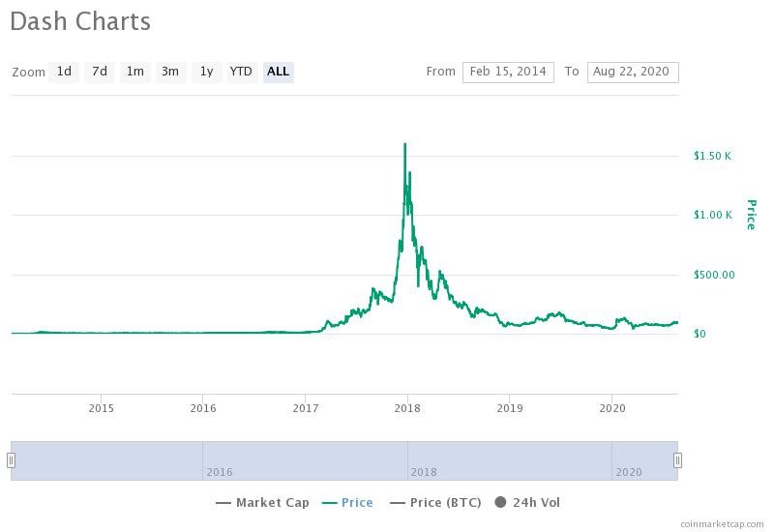
Task: Click the 2017 x-axis label
Action: coord(306,408)
